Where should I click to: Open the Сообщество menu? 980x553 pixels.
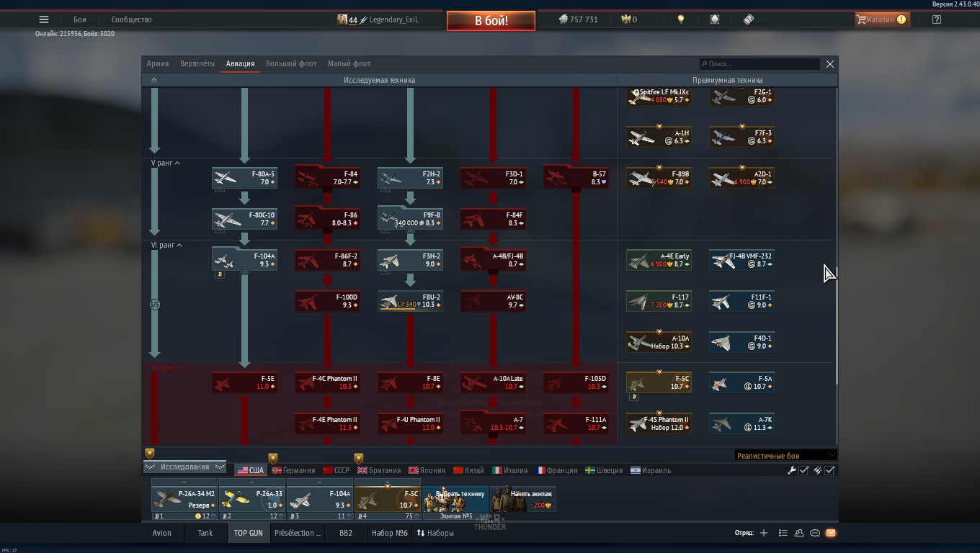tap(131, 19)
